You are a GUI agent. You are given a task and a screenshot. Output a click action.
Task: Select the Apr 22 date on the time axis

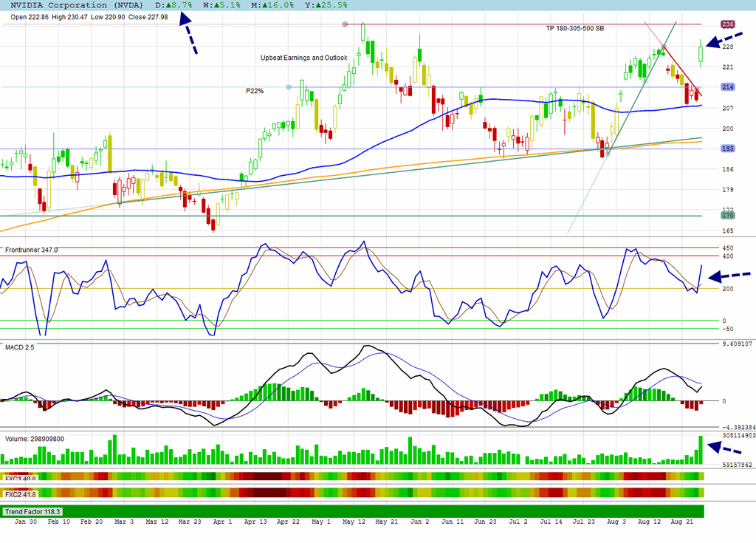coord(289,522)
